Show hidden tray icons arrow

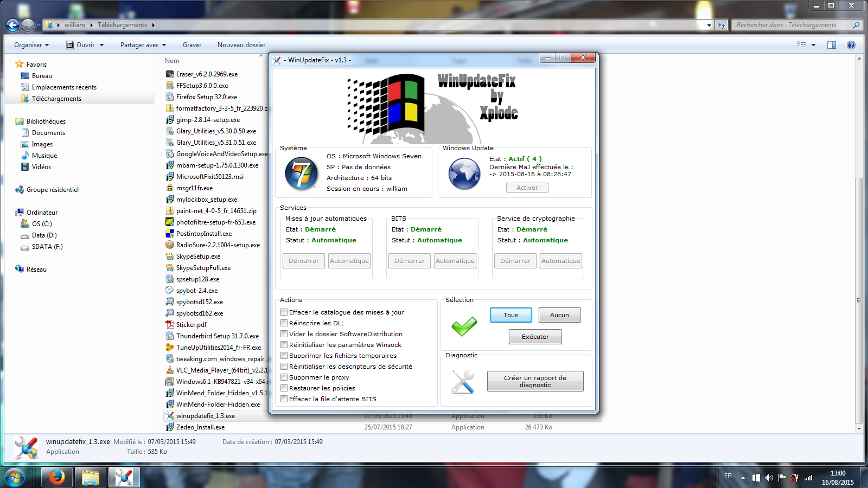click(743, 478)
